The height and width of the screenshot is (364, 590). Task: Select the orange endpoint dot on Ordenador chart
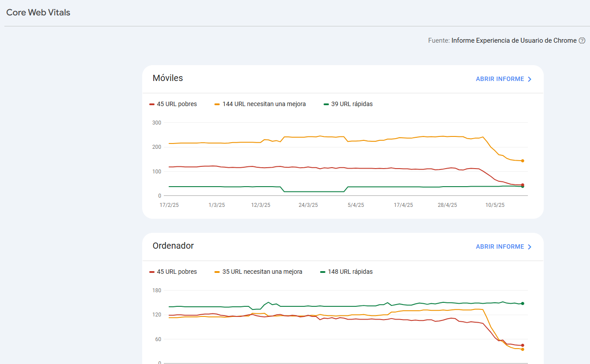pos(523,349)
